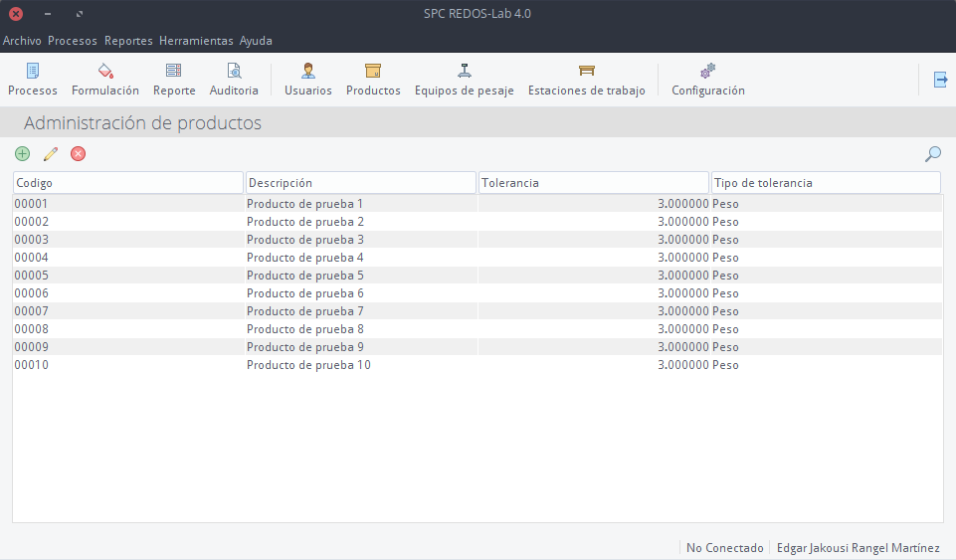Click user name Edgar Jakousi Rangel Martínez

point(858,548)
